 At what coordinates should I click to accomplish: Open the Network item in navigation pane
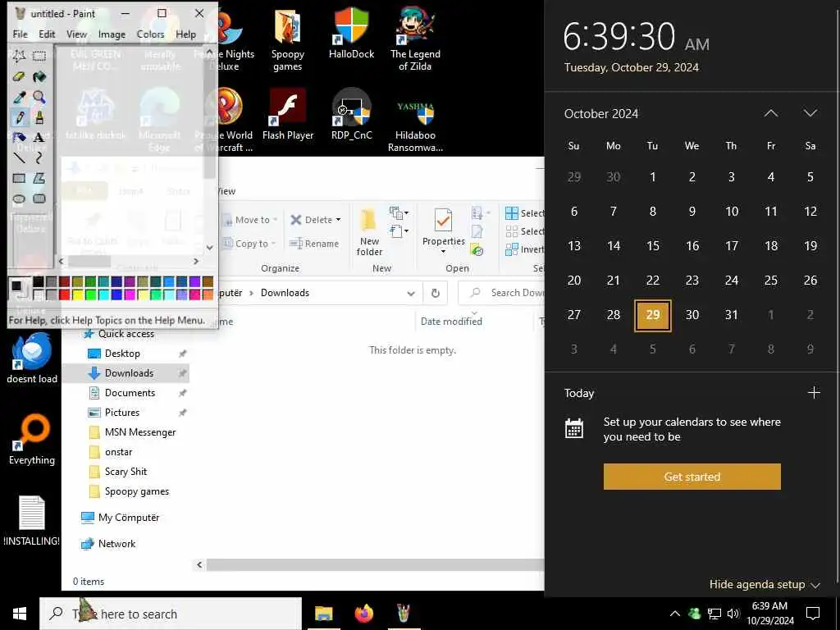(116, 544)
